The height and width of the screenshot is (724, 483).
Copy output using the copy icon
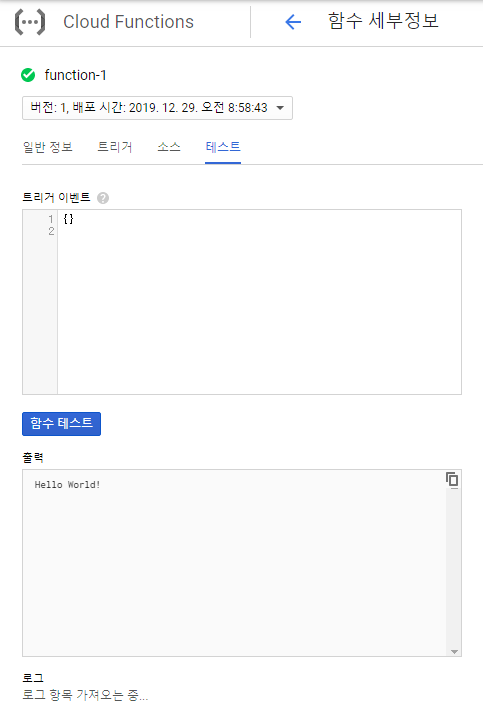pyautogui.click(x=452, y=480)
